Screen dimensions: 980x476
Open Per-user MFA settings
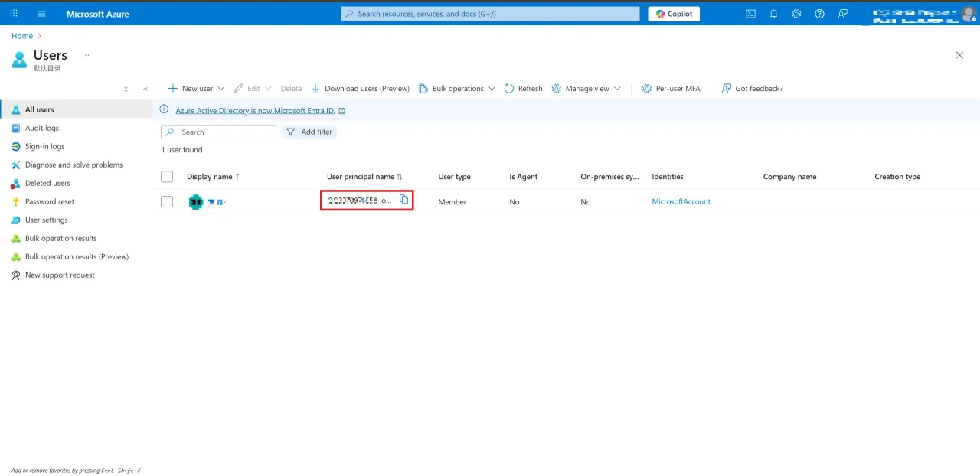tap(671, 89)
